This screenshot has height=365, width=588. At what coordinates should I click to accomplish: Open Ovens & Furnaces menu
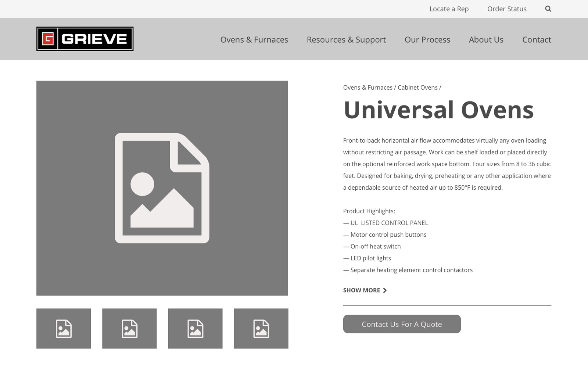(254, 39)
